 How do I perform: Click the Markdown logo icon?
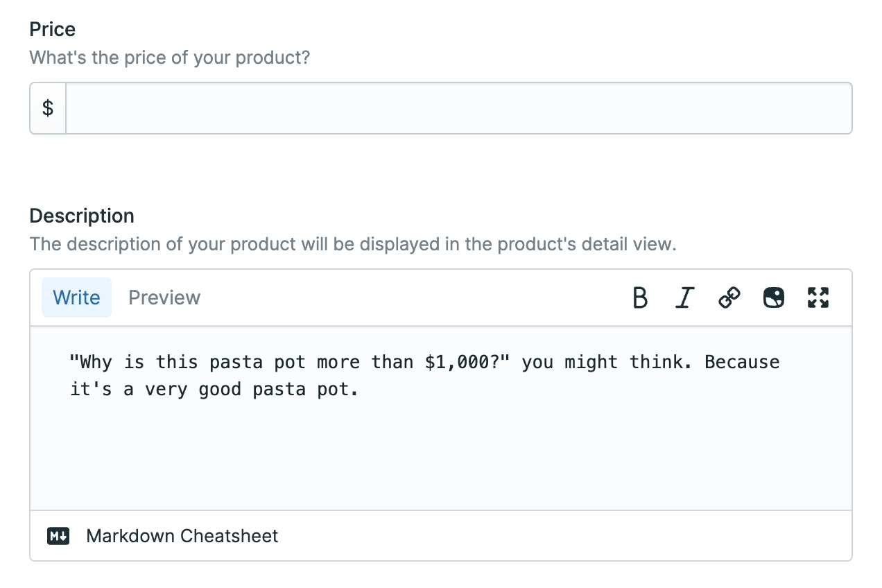click(58, 536)
